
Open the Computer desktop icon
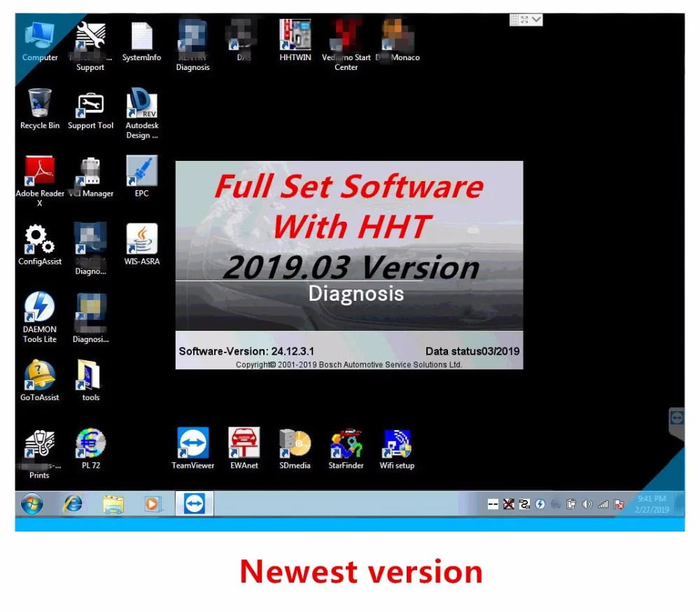[x=40, y=41]
